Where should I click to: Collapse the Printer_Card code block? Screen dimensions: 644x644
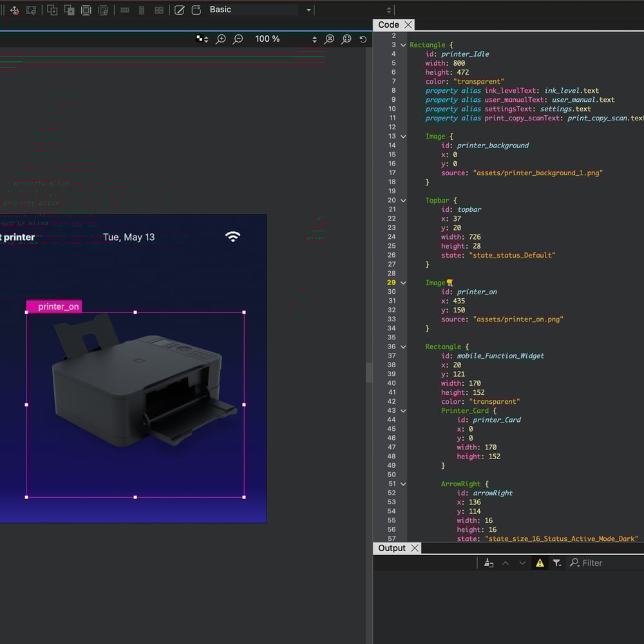click(x=403, y=411)
